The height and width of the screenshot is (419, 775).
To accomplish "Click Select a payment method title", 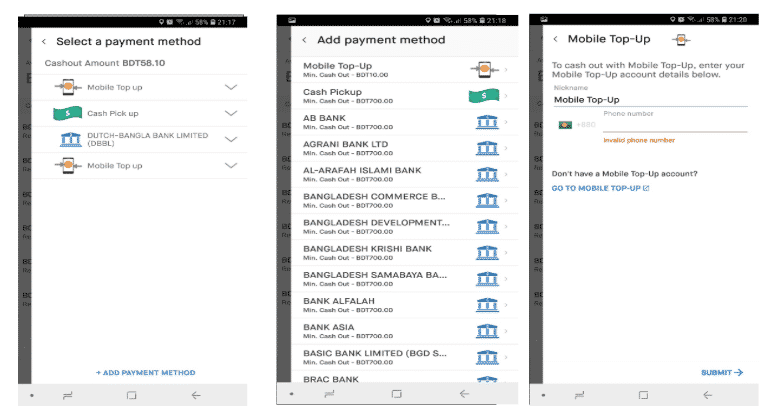I will [x=129, y=42].
